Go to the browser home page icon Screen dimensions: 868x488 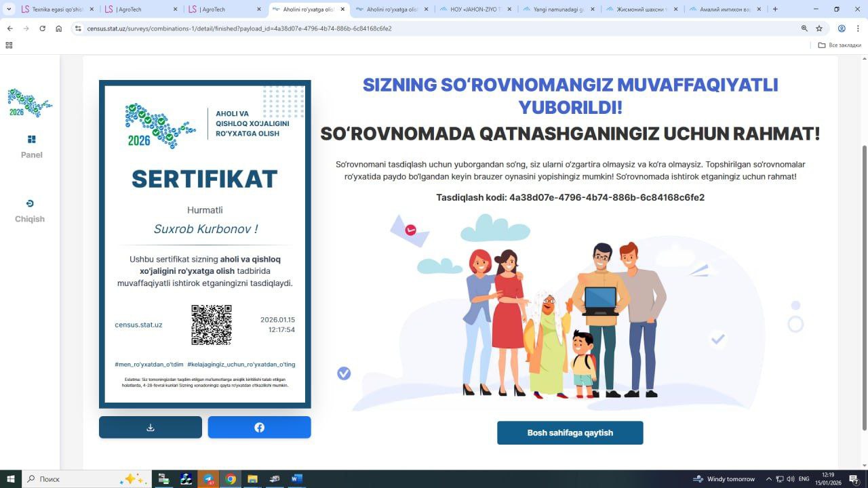click(x=59, y=28)
